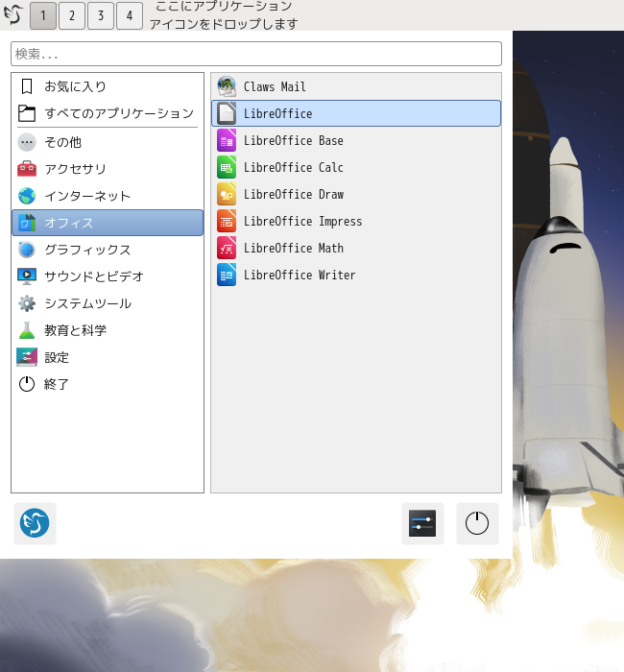Select the 終了 category
Viewport: 624px width, 672px height.
point(108,384)
